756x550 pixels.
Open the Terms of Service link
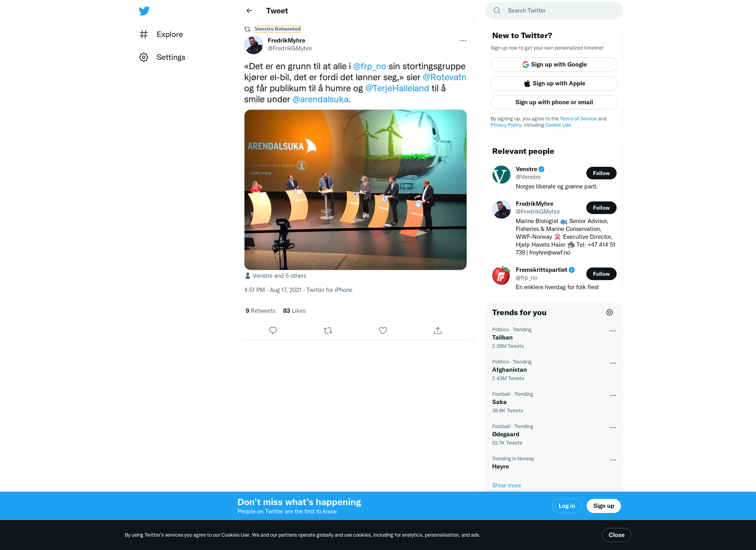tap(578, 119)
